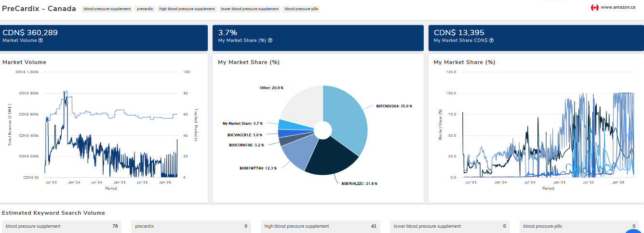Click the 'My Market Share: 3.7 %' pie label

[242, 124]
